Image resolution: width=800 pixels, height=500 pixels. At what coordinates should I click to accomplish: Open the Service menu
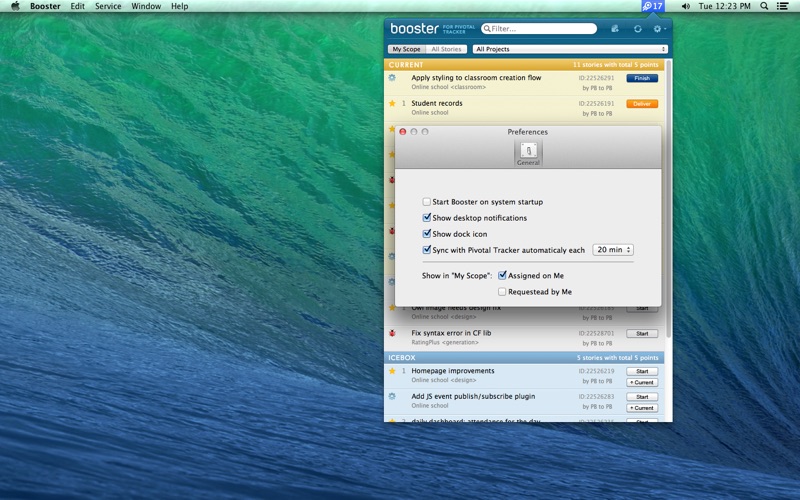pyautogui.click(x=108, y=6)
